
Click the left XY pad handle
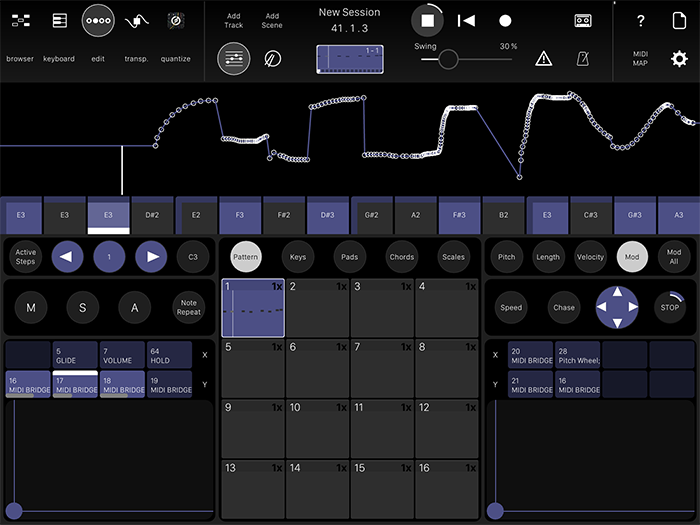[x=14, y=511]
